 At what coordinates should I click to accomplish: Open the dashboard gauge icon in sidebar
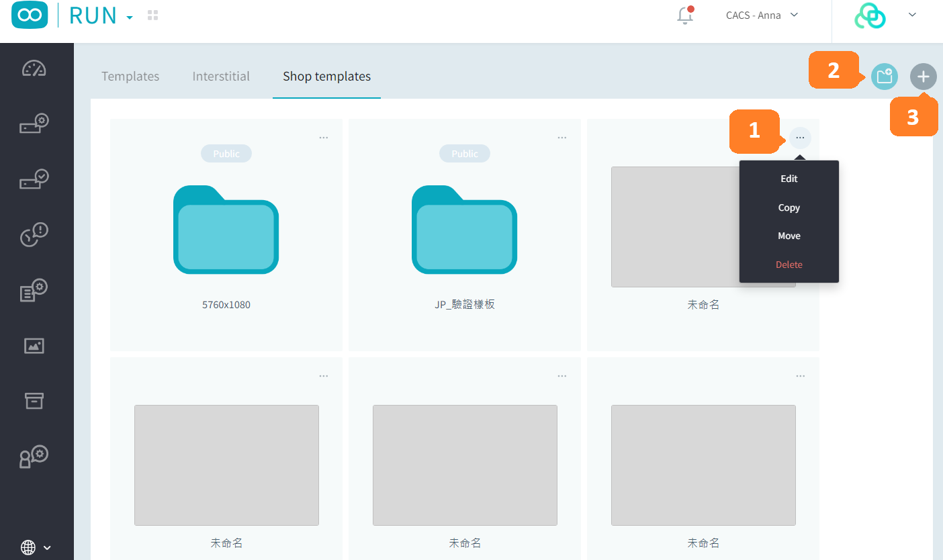[x=34, y=68]
